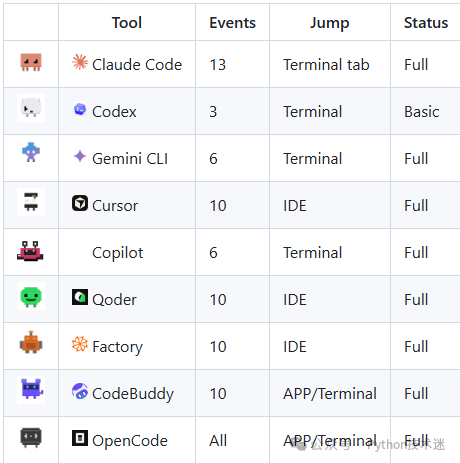
Task: Click the blue Codex logo
Action: (x=80, y=109)
